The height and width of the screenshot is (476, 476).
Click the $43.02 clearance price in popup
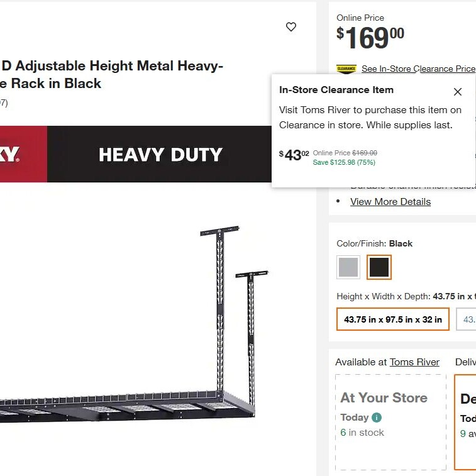(x=294, y=155)
